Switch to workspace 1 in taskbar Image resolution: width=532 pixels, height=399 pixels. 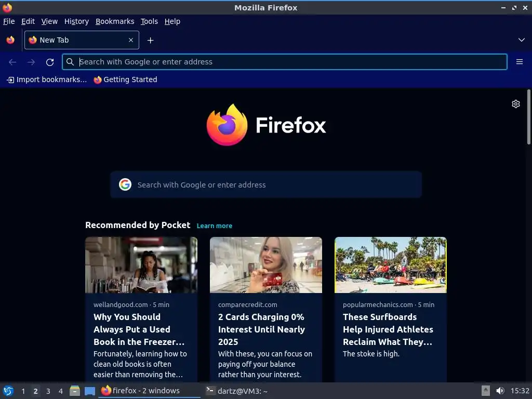23,391
